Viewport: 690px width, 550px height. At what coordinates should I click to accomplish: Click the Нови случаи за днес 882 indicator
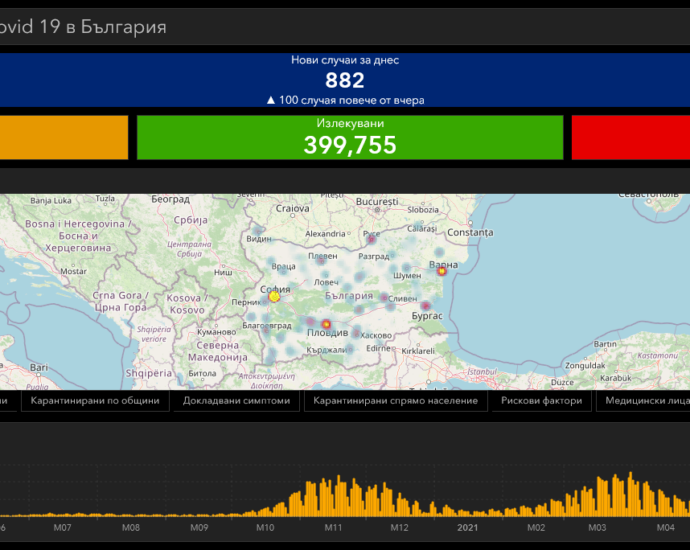coord(345,80)
